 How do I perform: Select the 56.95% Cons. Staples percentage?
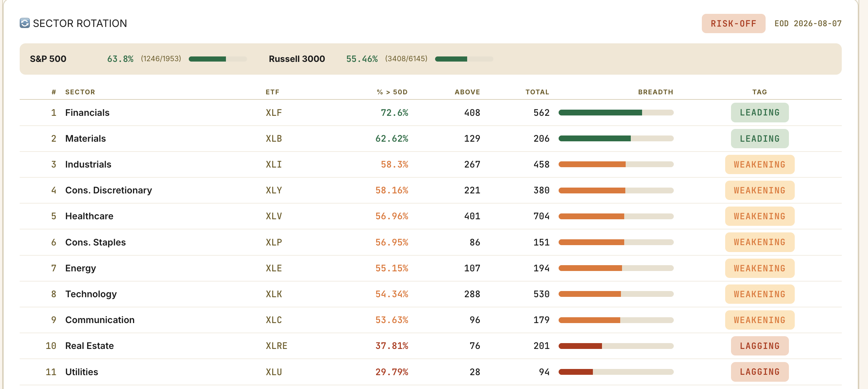click(392, 243)
